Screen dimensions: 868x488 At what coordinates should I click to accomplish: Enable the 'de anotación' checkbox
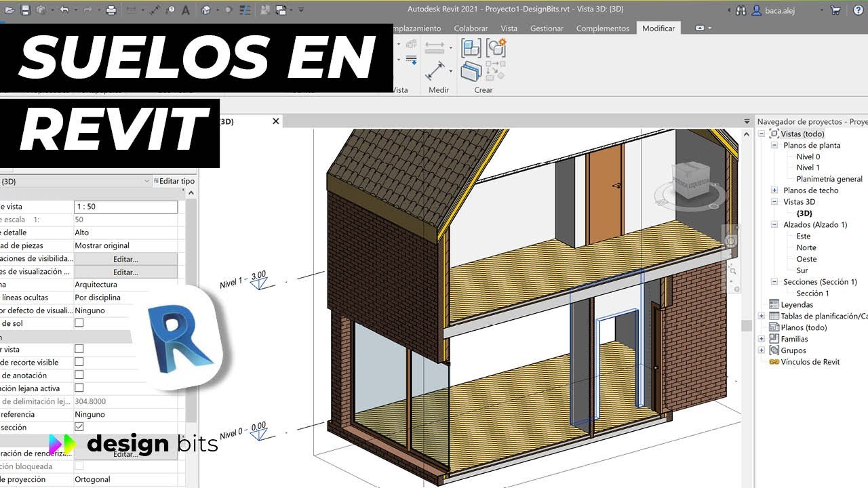pyautogui.click(x=79, y=375)
